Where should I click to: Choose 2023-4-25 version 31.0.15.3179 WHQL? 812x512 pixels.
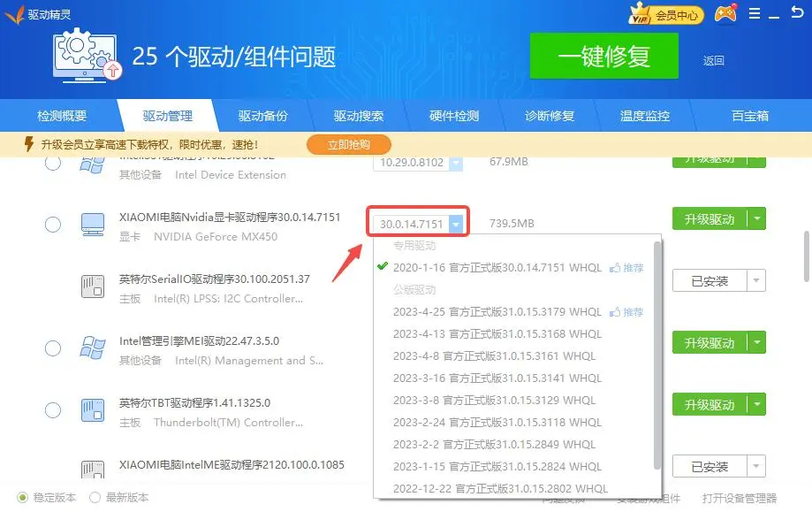click(497, 312)
